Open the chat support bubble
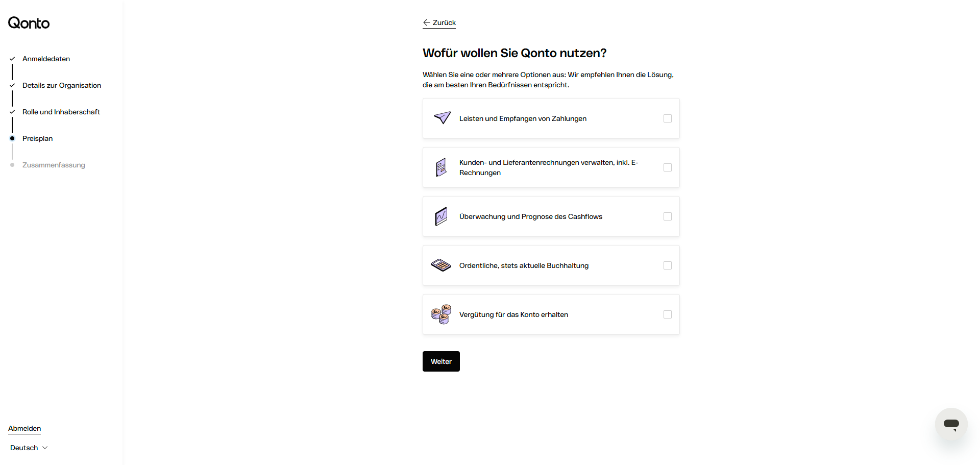Viewport: 980px width, 465px height. 951,424
